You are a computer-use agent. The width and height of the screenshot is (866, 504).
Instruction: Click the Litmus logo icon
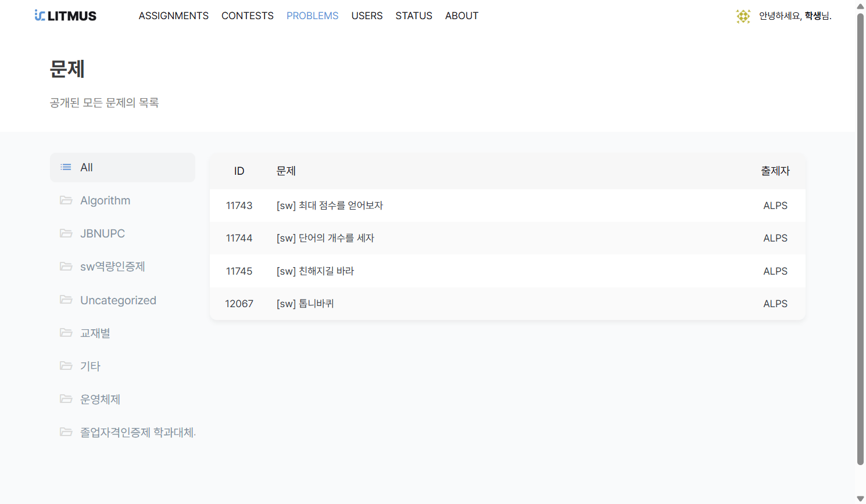click(x=40, y=16)
